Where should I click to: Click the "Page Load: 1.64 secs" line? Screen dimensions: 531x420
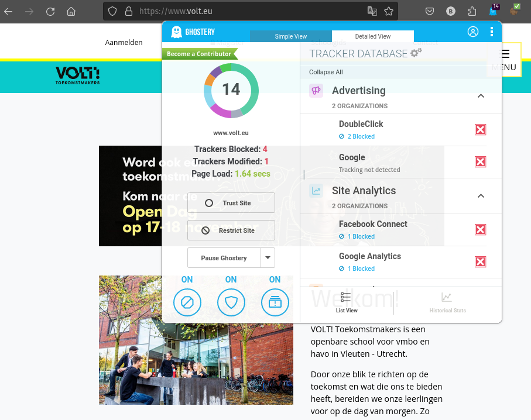click(x=231, y=174)
